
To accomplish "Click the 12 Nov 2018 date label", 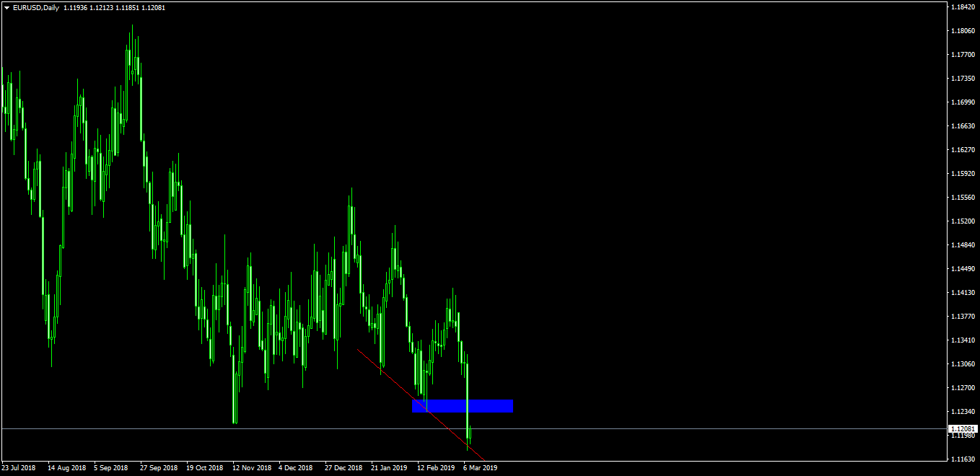I will point(252,467).
